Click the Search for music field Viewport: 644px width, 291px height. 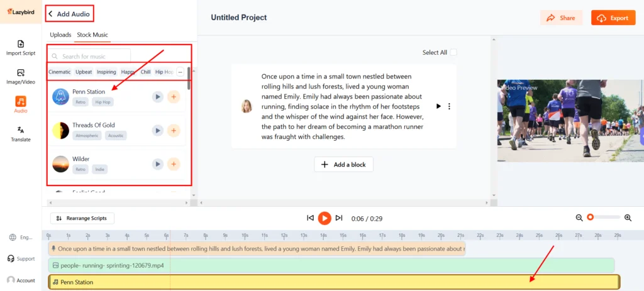coord(94,57)
